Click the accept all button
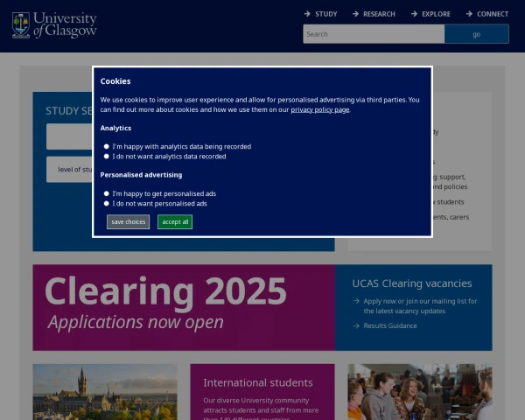The width and height of the screenshot is (525, 420). (175, 222)
